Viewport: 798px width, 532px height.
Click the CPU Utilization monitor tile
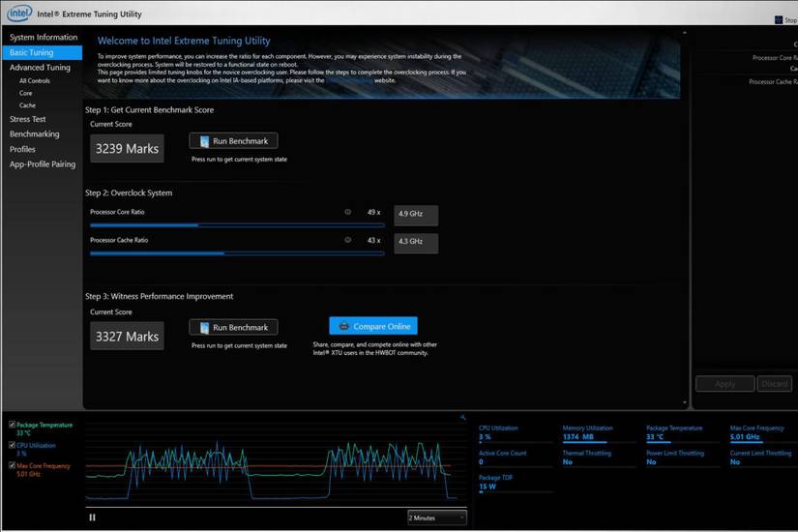click(514, 432)
